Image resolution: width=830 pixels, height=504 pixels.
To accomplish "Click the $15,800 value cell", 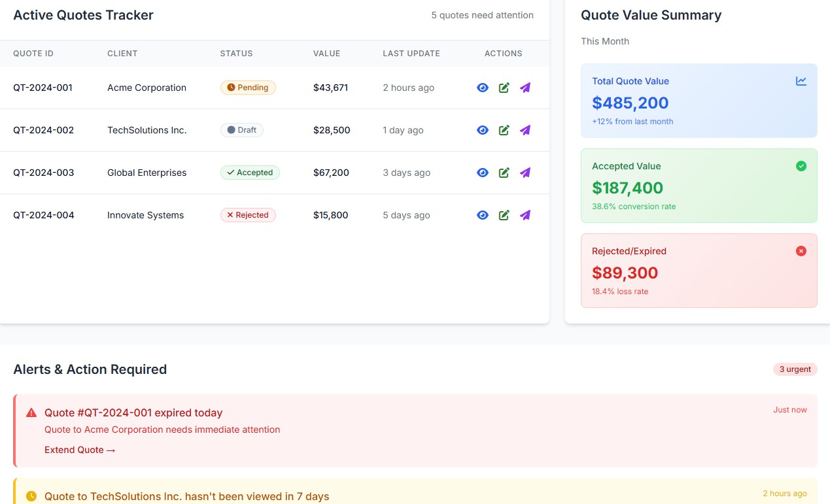I will tap(330, 215).
